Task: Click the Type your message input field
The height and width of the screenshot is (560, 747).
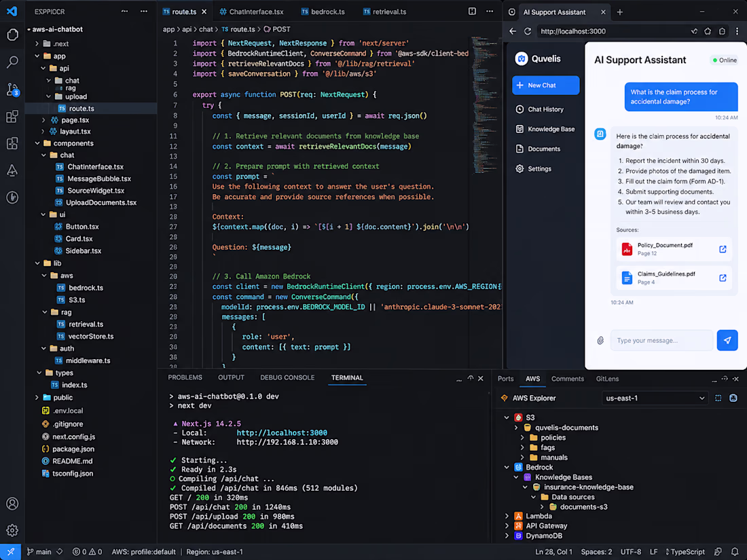Action: 661,341
